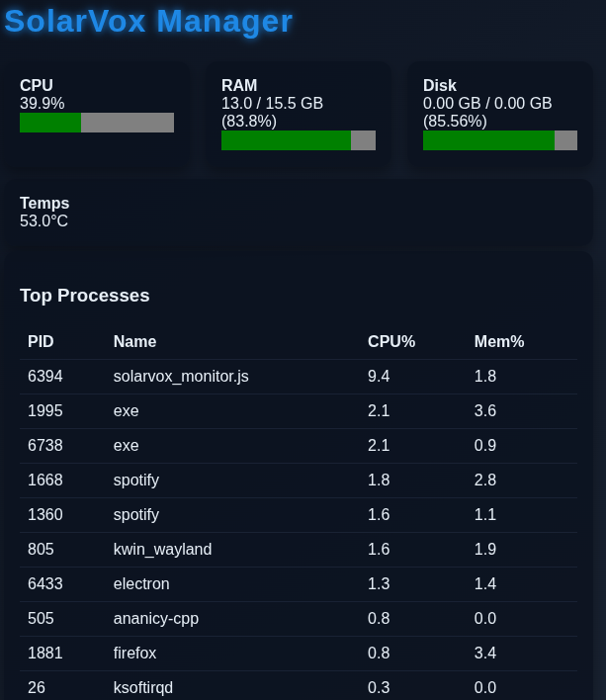
Task: Sort by the PID column header
Action: coord(41,341)
